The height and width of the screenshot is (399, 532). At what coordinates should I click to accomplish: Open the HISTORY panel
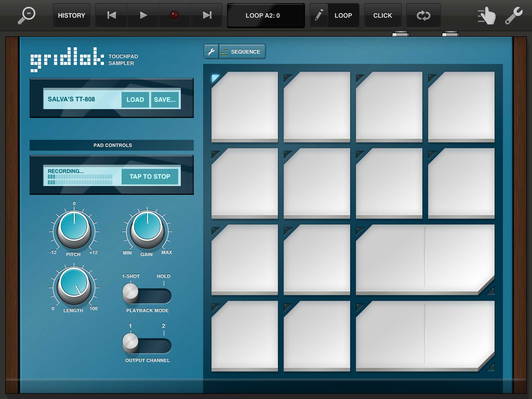click(71, 15)
